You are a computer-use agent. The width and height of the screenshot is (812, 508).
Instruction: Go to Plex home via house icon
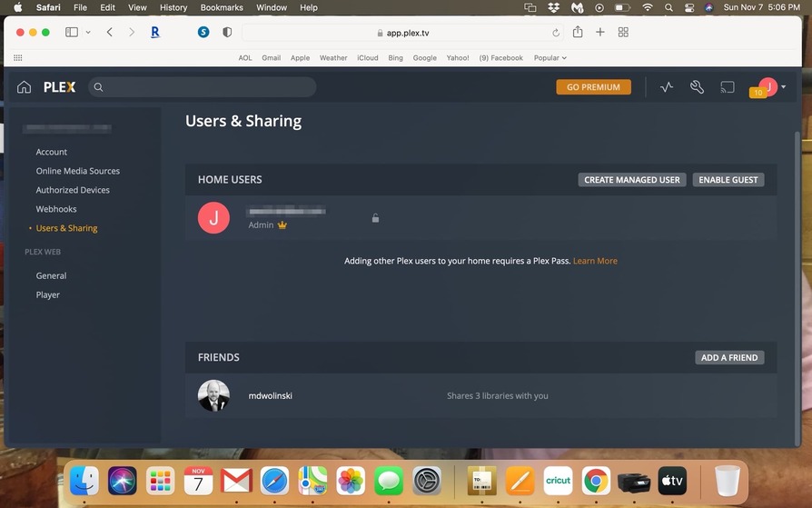coord(24,87)
